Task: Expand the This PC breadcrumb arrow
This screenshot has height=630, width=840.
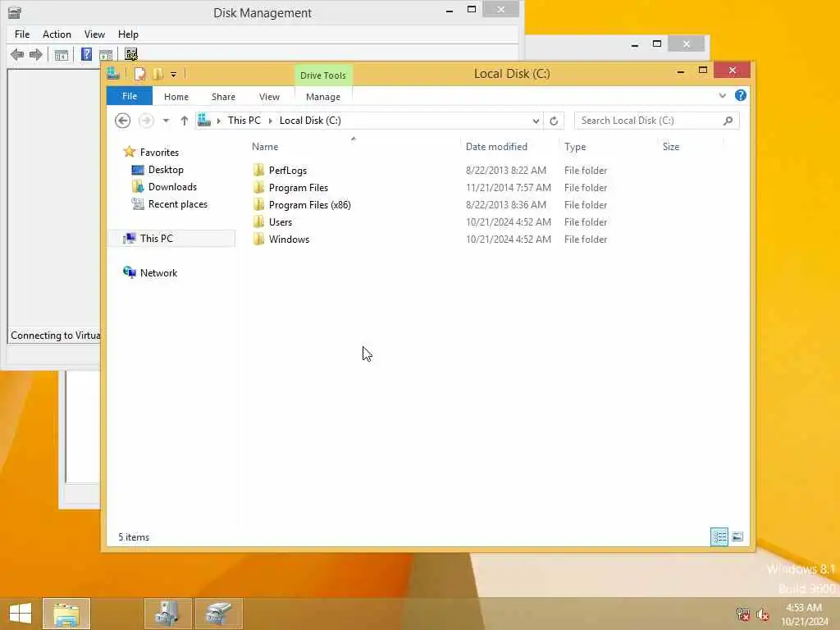Action: click(270, 121)
